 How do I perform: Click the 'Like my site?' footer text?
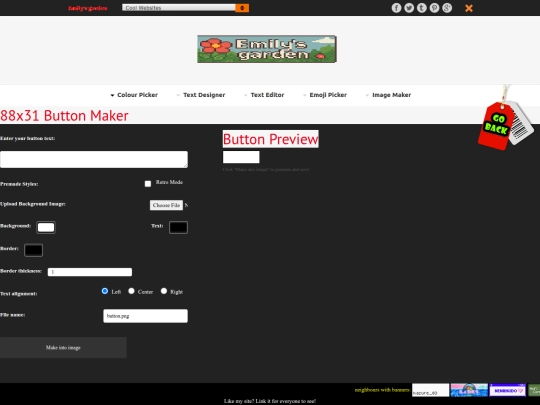point(270,401)
